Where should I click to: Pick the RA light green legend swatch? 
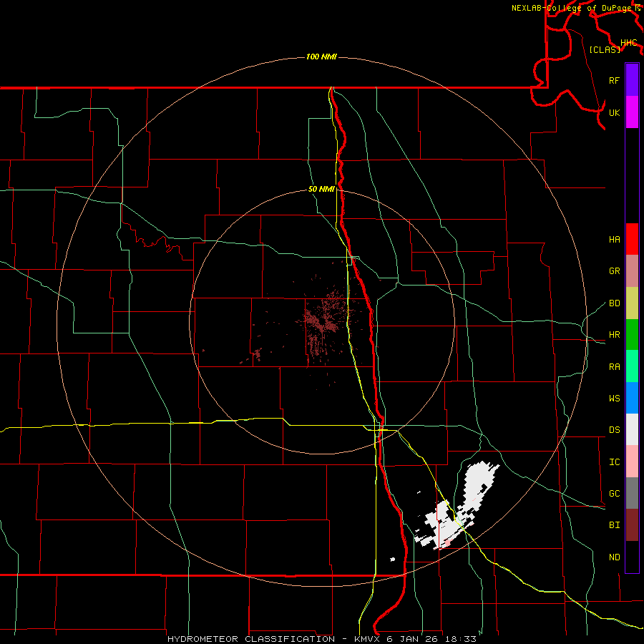coord(632,366)
